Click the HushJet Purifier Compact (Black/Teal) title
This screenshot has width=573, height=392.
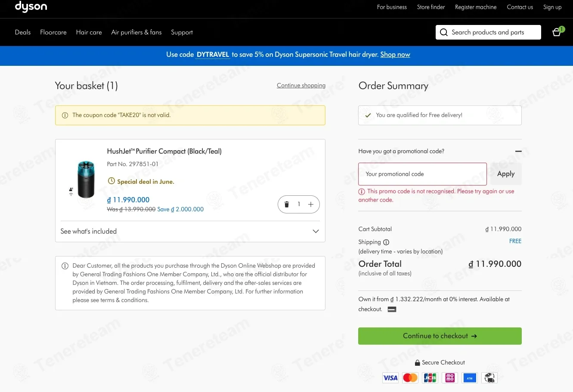pyautogui.click(x=164, y=151)
